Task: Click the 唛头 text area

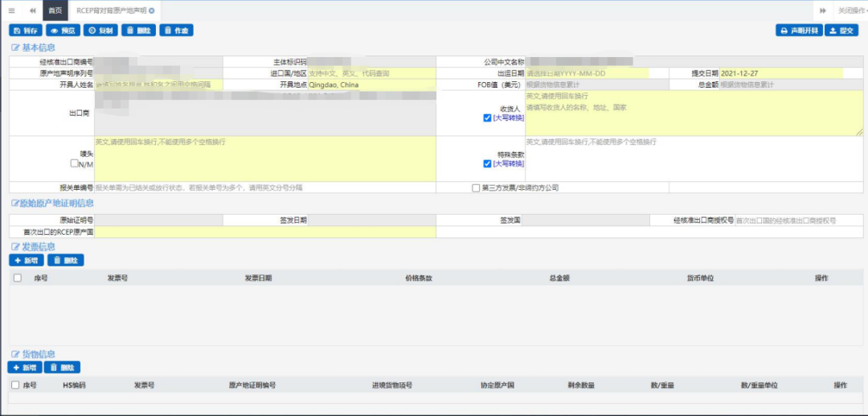Action: click(265, 159)
